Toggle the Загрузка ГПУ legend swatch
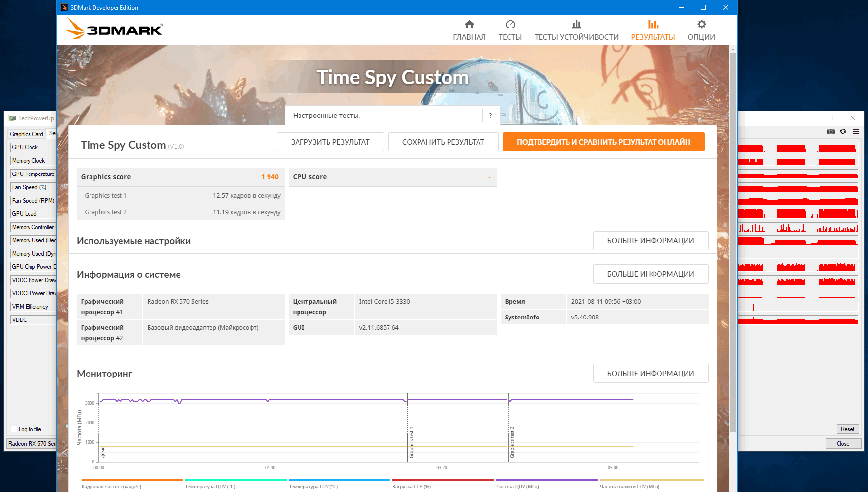Screen dimensions: 868x492 pyautogui.click(x=443, y=480)
